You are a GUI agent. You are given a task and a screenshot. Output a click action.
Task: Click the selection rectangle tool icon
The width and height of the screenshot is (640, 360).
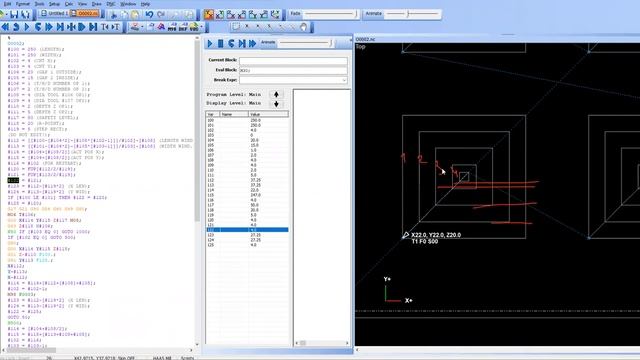pyautogui.click(x=236, y=27)
